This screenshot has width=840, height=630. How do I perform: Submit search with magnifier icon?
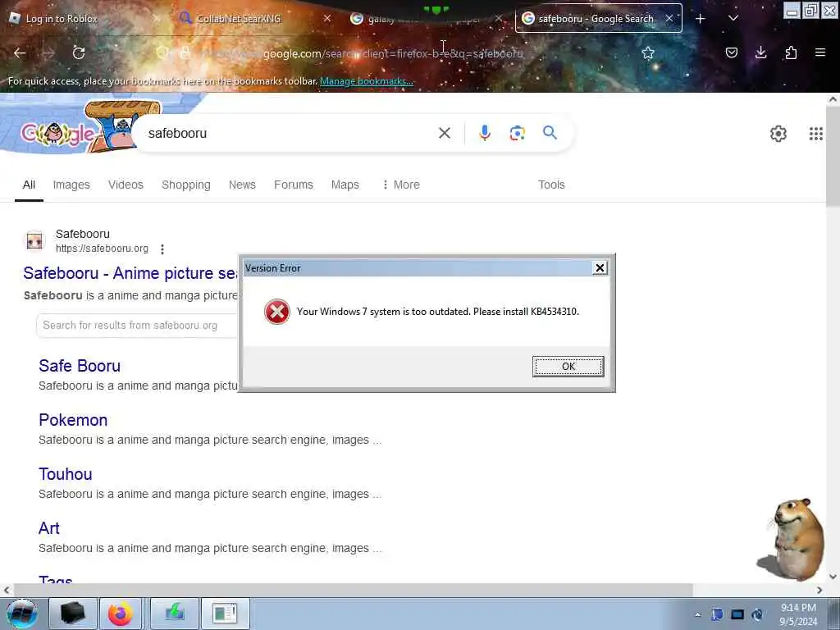550,132
